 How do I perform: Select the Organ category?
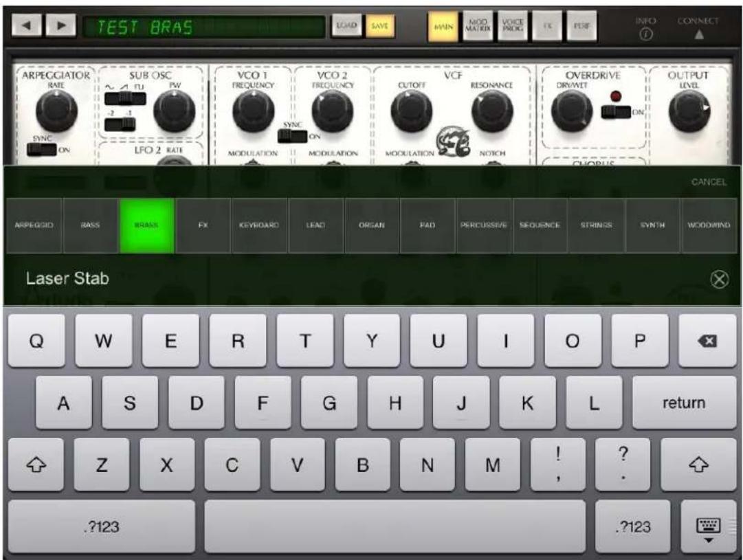(372, 225)
